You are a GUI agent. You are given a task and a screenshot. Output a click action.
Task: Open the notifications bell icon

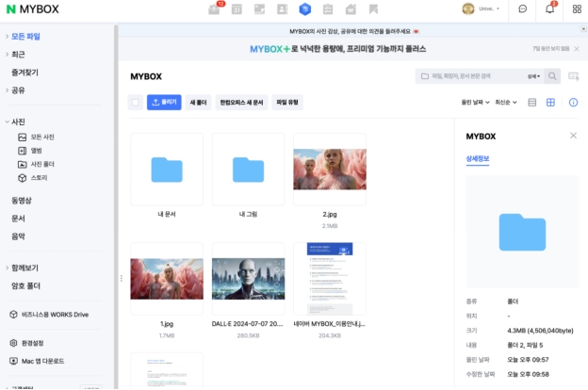550,8
